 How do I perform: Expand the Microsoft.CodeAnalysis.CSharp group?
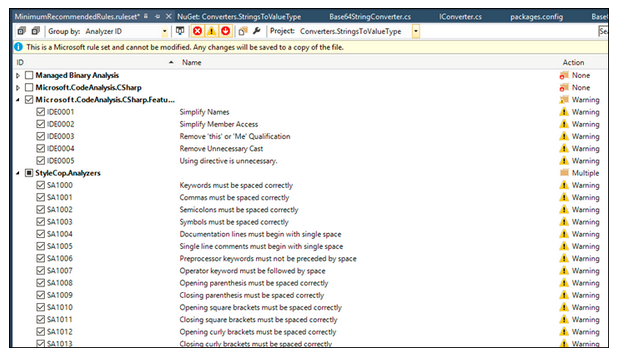click(18, 88)
